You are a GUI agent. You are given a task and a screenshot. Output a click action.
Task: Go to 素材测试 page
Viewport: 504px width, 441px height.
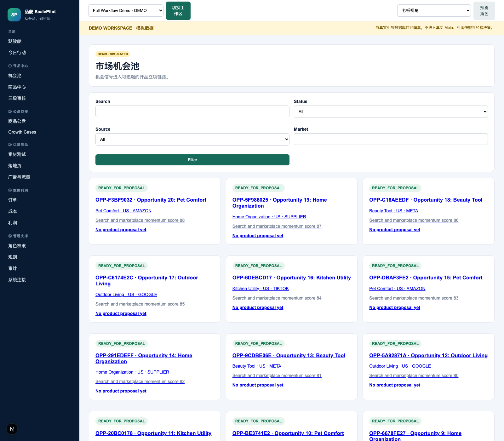tap(17, 154)
